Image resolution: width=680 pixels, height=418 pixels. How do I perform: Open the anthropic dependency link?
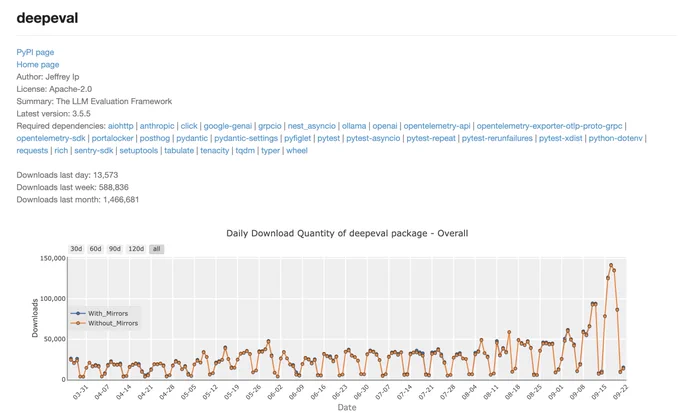tap(157, 126)
